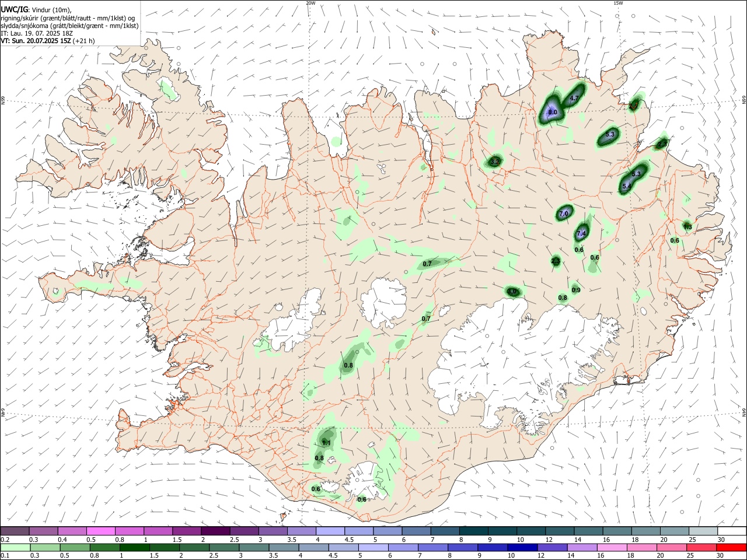
Task: Click the 0.9 precipitation value on the map
Action: pos(576,290)
